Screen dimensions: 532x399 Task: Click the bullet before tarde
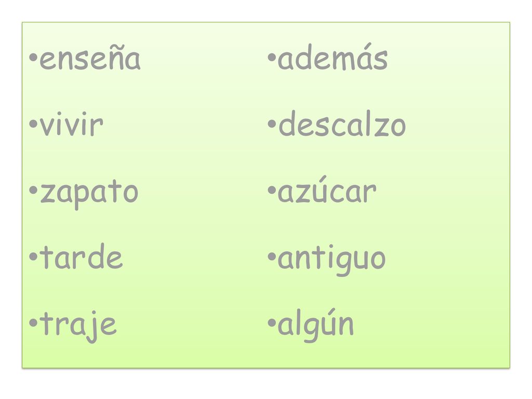pyautogui.click(x=33, y=257)
